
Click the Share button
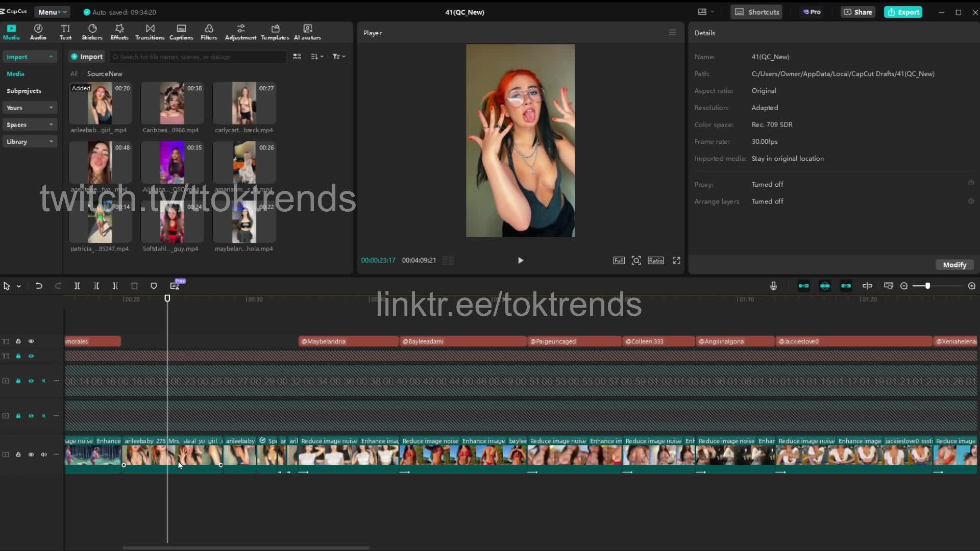coord(858,12)
